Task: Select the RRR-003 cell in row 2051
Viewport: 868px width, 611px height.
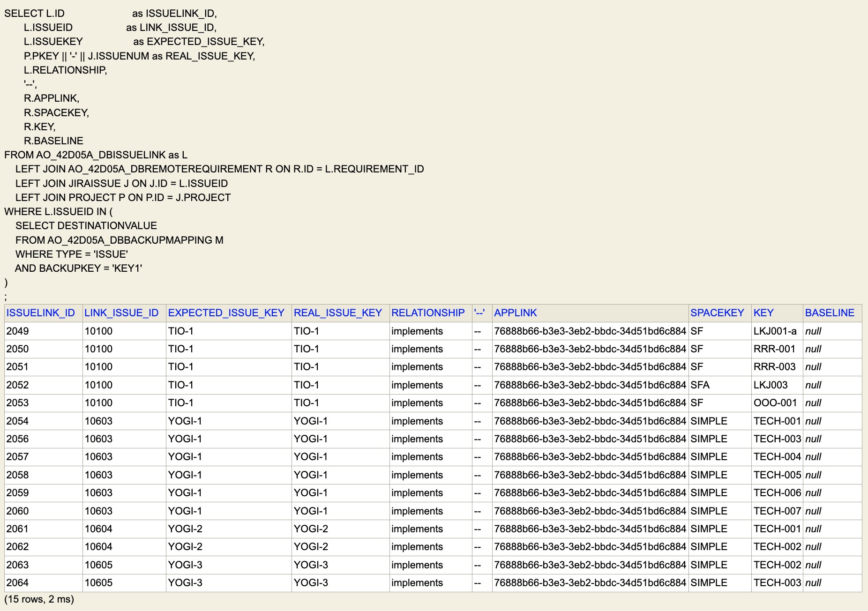Action: click(x=774, y=366)
